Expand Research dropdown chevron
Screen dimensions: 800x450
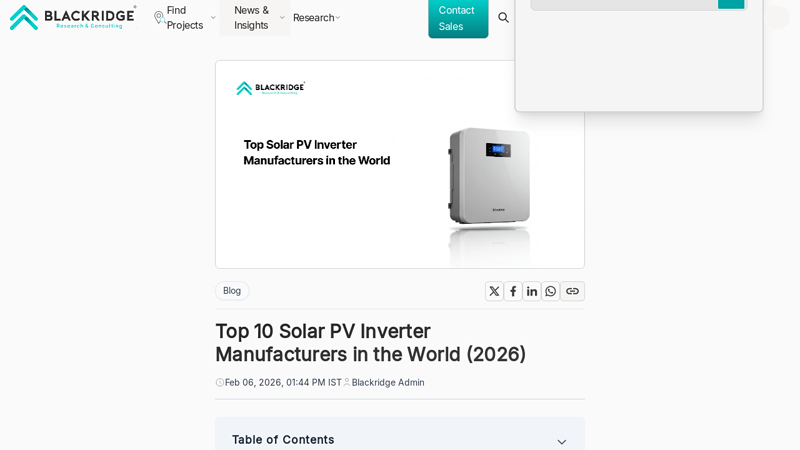pos(338,18)
